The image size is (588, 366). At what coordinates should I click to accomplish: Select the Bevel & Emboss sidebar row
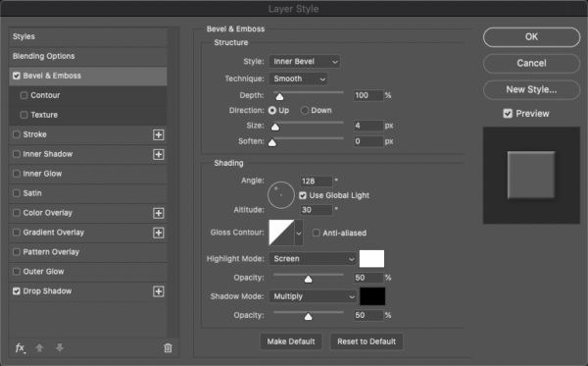[x=88, y=76]
